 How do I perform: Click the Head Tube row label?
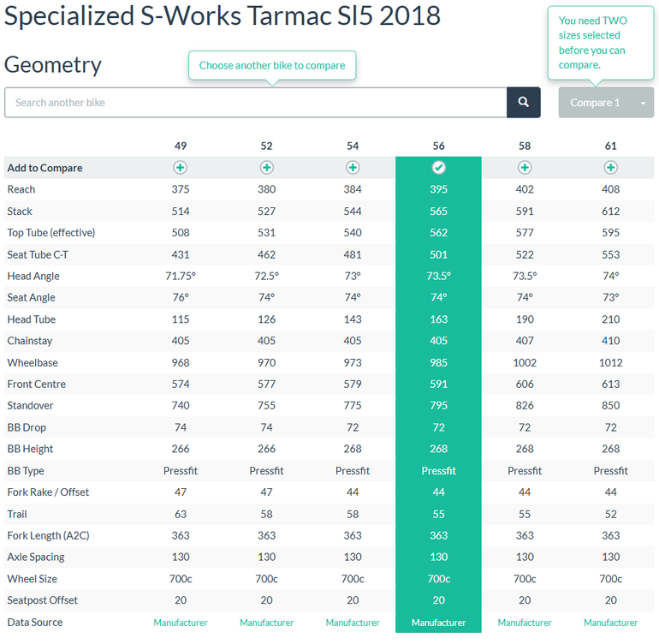click(32, 319)
